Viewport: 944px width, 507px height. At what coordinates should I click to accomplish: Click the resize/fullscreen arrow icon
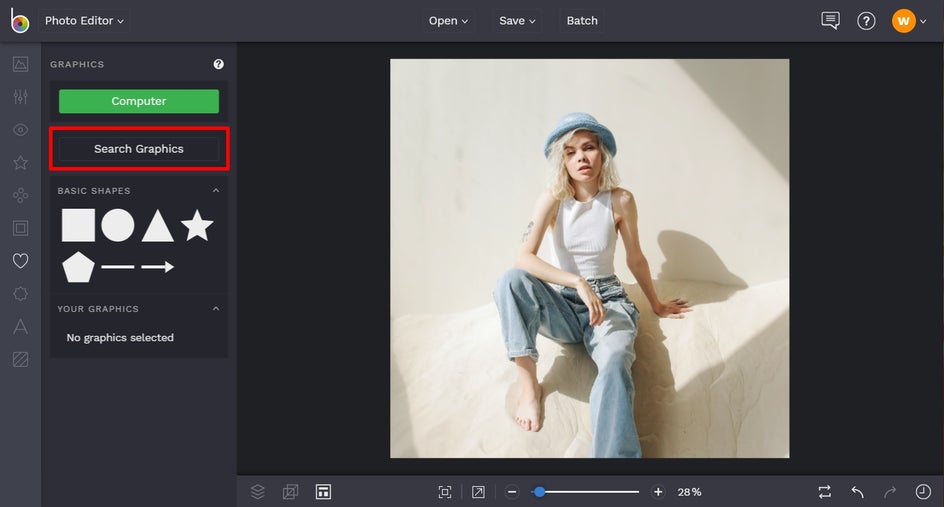[478, 492]
